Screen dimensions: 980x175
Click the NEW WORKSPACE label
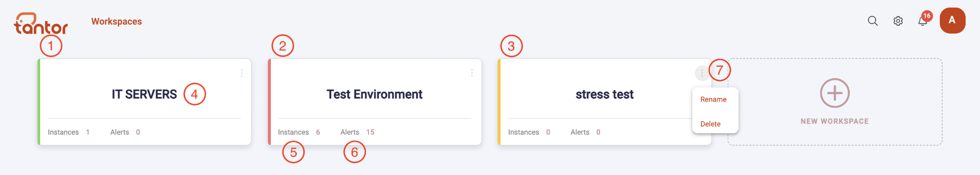coord(835,121)
